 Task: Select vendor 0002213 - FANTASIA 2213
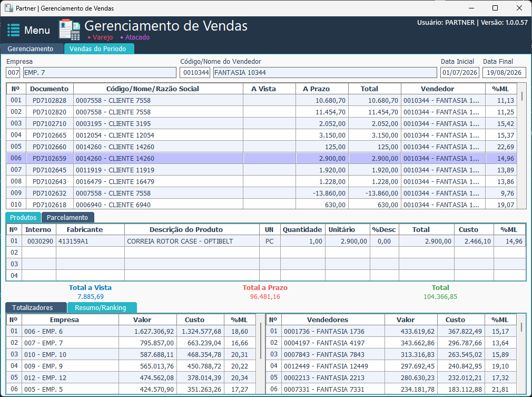(391, 377)
